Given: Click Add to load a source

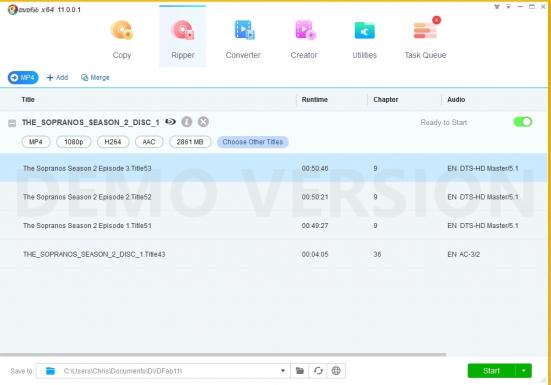Looking at the screenshot, I should click(x=57, y=78).
